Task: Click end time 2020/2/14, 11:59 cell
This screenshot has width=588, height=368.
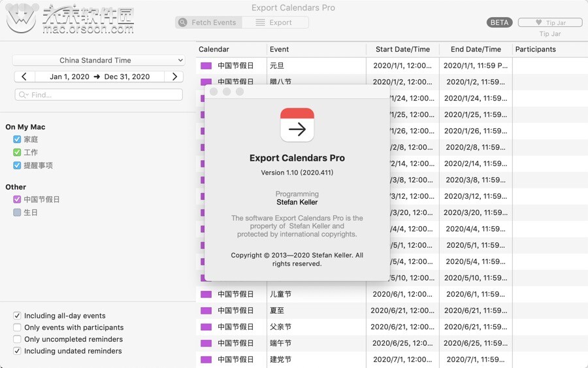Action: point(476,163)
